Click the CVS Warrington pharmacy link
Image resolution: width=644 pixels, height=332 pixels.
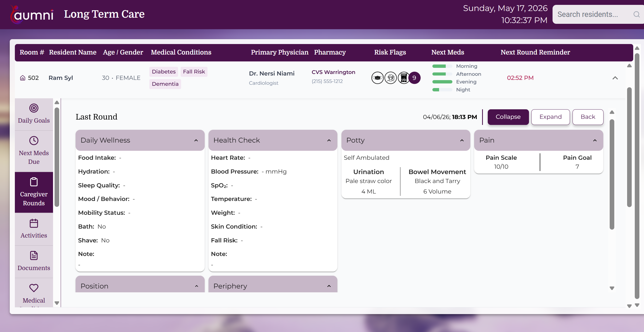click(x=333, y=72)
